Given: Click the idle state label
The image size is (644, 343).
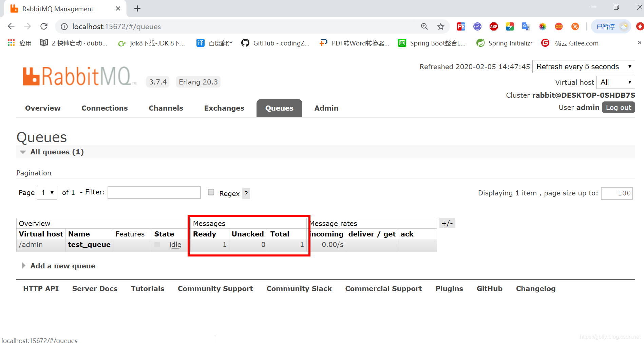Looking at the screenshot, I should [x=175, y=245].
